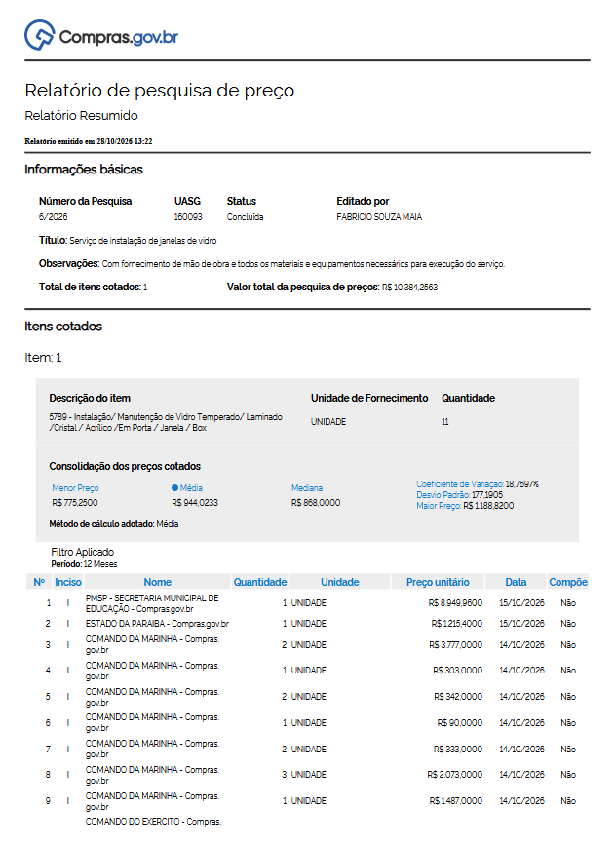Select unit price R$ 342,0000
Screen dimensions: 616x846
[x=458, y=697]
